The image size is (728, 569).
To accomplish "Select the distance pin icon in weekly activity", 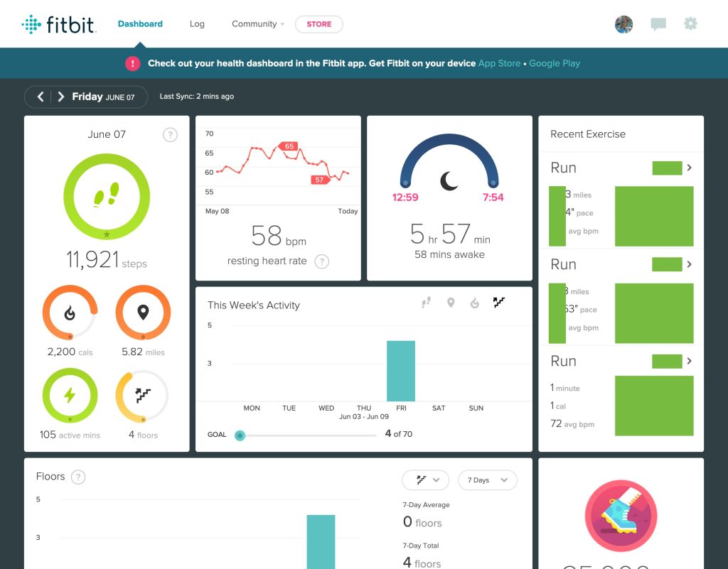I will [451, 302].
